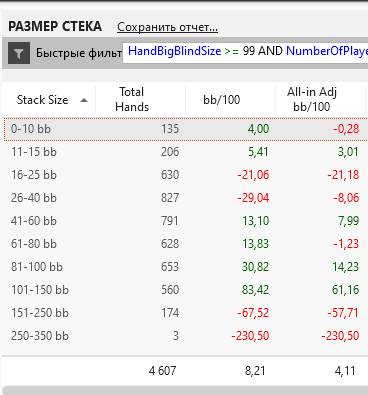Click the HandBigBlindSize filter expression field
Image resolution: width=368 pixels, height=395 pixels.
click(x=245, y=52)
